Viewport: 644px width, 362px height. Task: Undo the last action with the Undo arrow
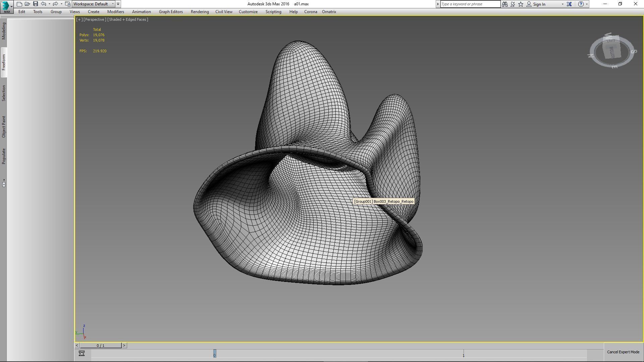43,4
